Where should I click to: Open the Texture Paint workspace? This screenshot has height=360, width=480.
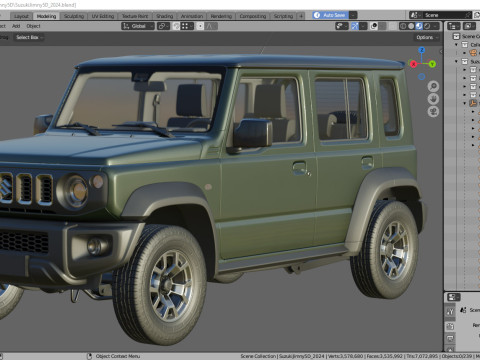(x=135, y=16)
